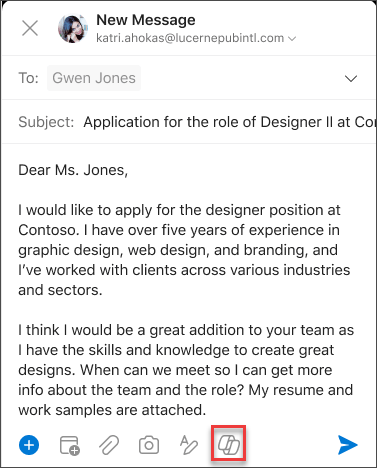The image size is (377, 468).
Task: Take a photo with the camera icon
Action: pyautogui.click(x=149, y=445)
